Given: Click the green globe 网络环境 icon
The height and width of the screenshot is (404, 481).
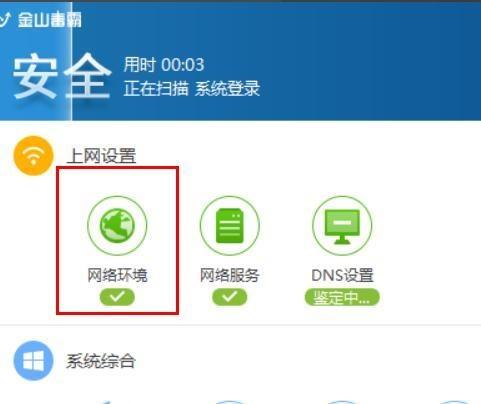Looking at the screenshot, I should point(117,225).
